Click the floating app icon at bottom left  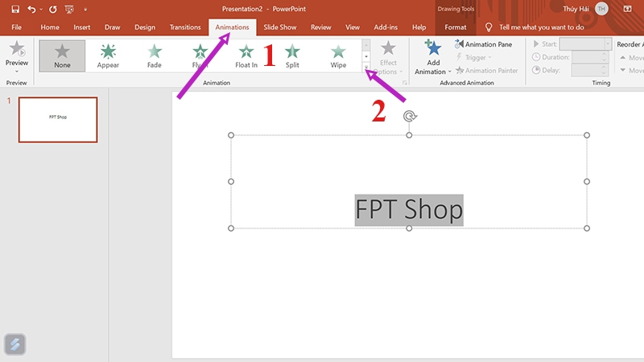pyautogui.click(x=15, y=344)
